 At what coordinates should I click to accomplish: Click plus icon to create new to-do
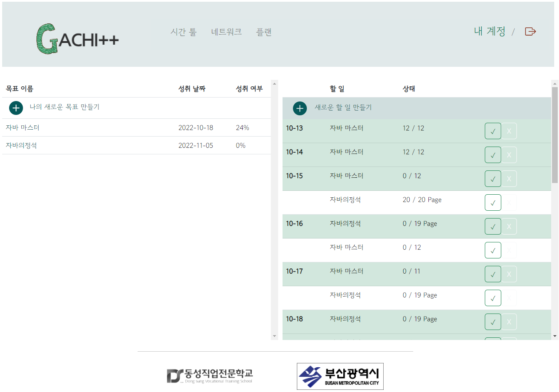pos(300,108)
